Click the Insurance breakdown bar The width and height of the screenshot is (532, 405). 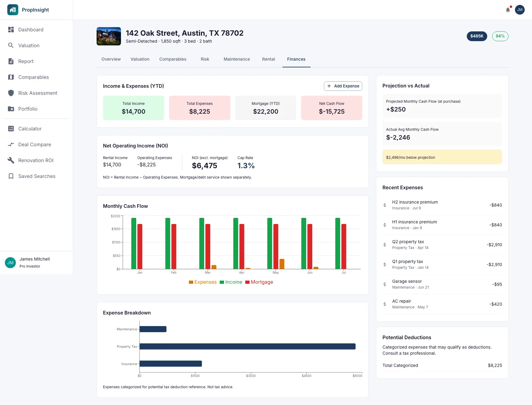point(171,364)
